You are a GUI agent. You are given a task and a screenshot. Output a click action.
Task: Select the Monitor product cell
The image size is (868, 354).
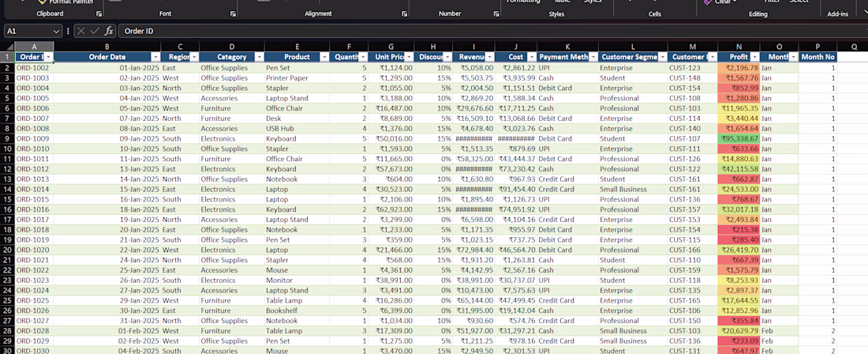297,281
